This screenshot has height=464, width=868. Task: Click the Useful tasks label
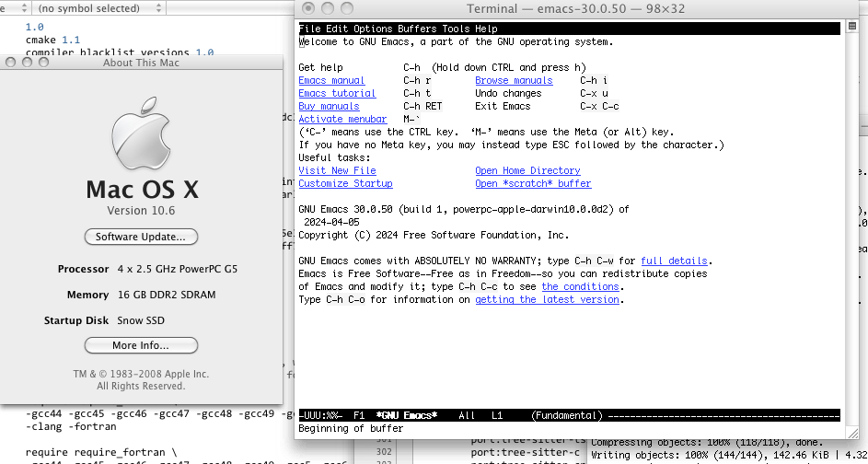[334, 157]
